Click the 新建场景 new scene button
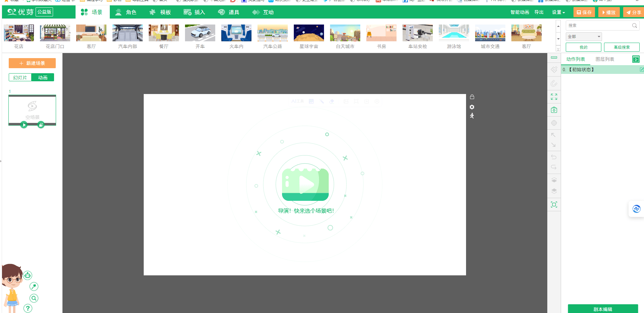The image size is (644, 313). [32, 63]
